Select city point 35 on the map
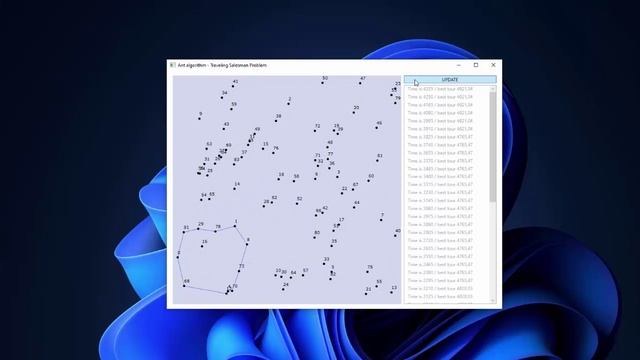The height and width of the screenshot is (360, 640). (x=332, y=246)
